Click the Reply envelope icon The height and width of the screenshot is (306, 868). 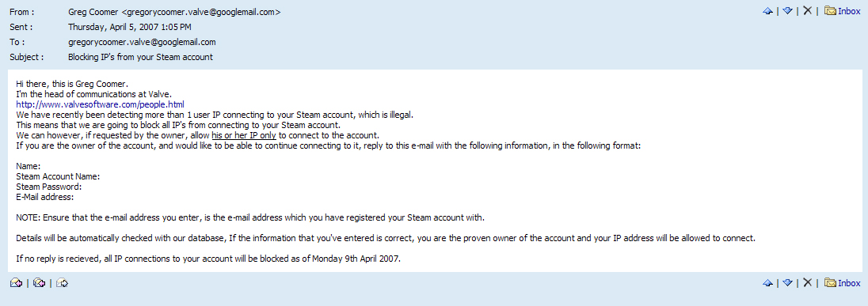(16, 283)
